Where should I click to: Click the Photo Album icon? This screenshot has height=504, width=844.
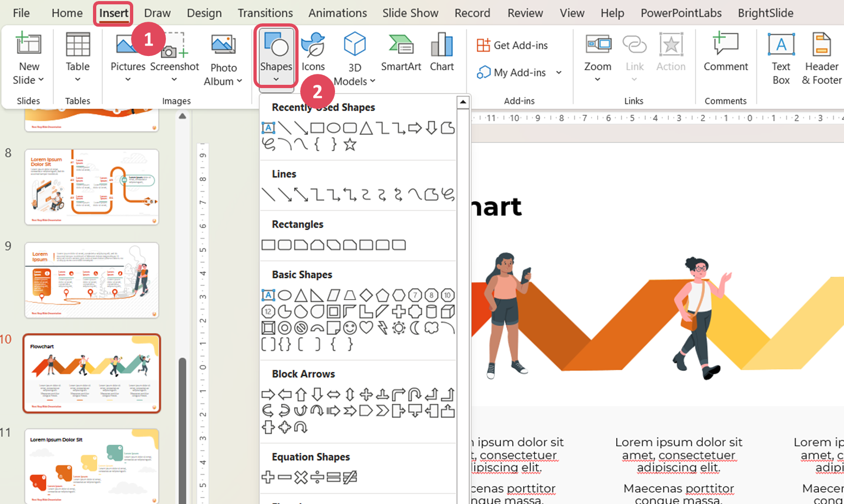224,46
